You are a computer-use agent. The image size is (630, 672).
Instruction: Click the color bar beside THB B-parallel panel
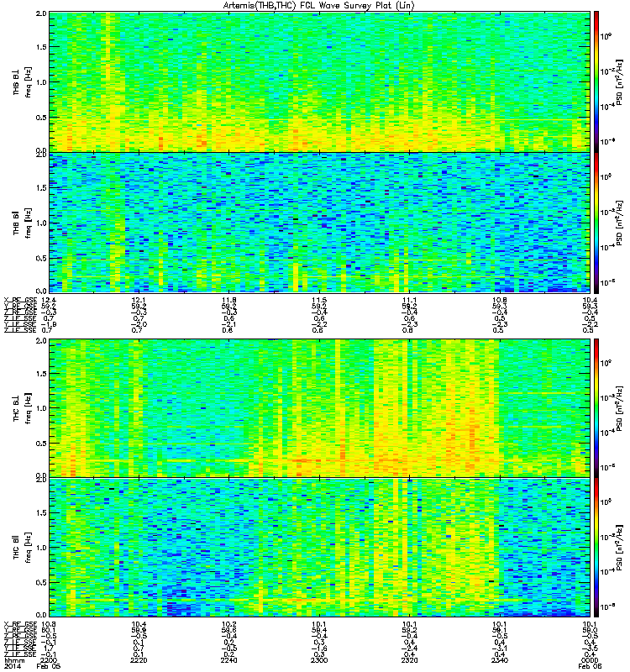click(596, 223)
